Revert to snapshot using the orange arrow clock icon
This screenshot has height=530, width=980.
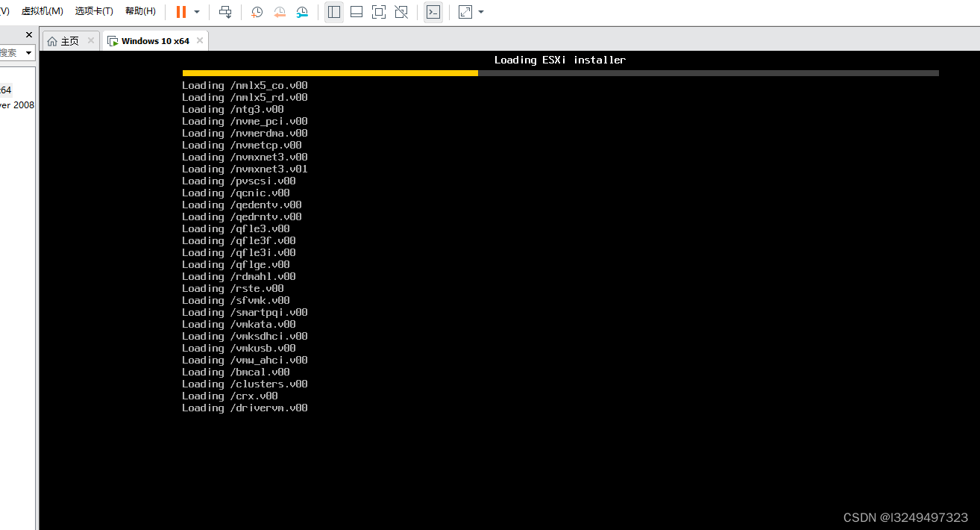(280, 12)
